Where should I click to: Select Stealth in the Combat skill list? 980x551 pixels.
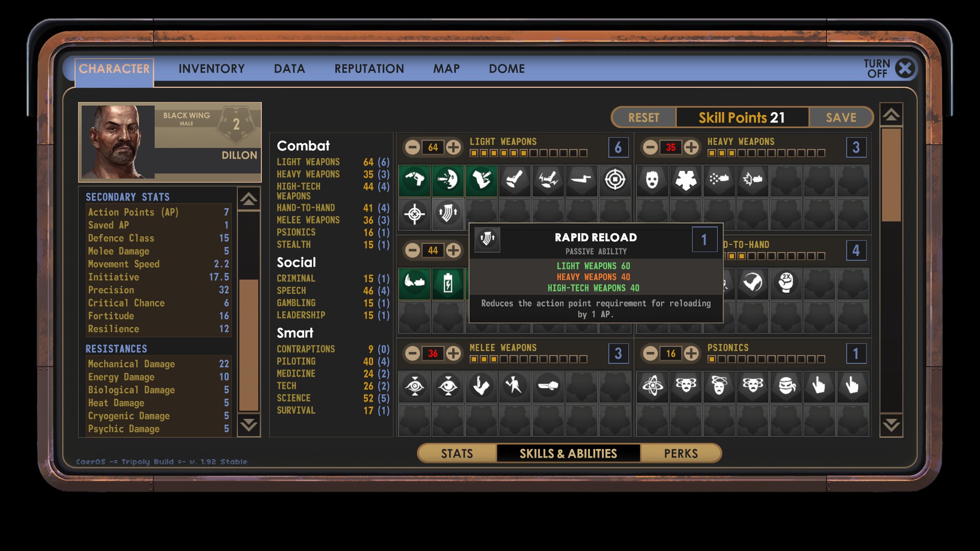tap(333, 245)
